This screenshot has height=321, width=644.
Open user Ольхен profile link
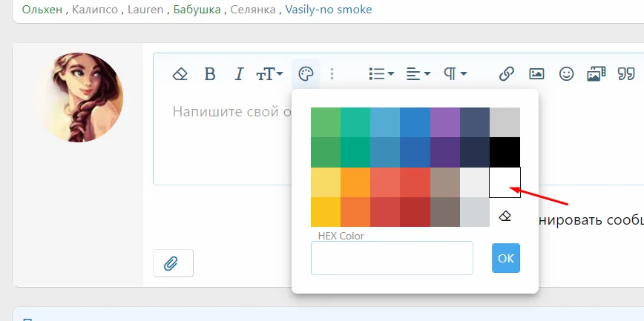42,10
